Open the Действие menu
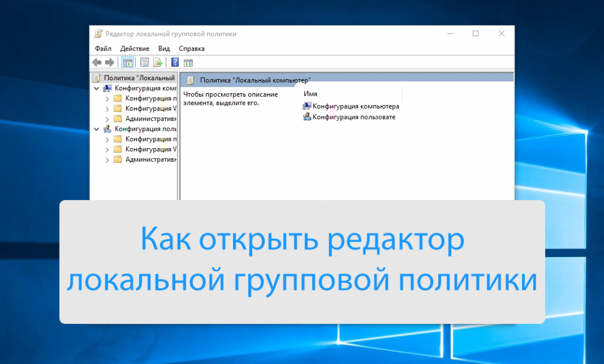Image resolution: width=604 pixels, height=364 pixels. pos(134,48)
